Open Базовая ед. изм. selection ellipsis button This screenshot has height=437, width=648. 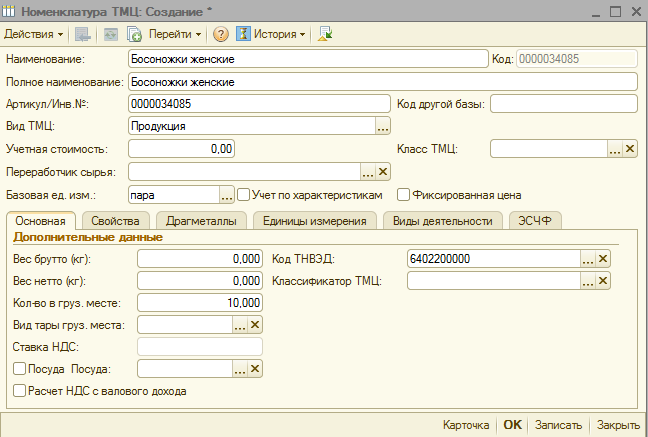[x=227, y=194]
